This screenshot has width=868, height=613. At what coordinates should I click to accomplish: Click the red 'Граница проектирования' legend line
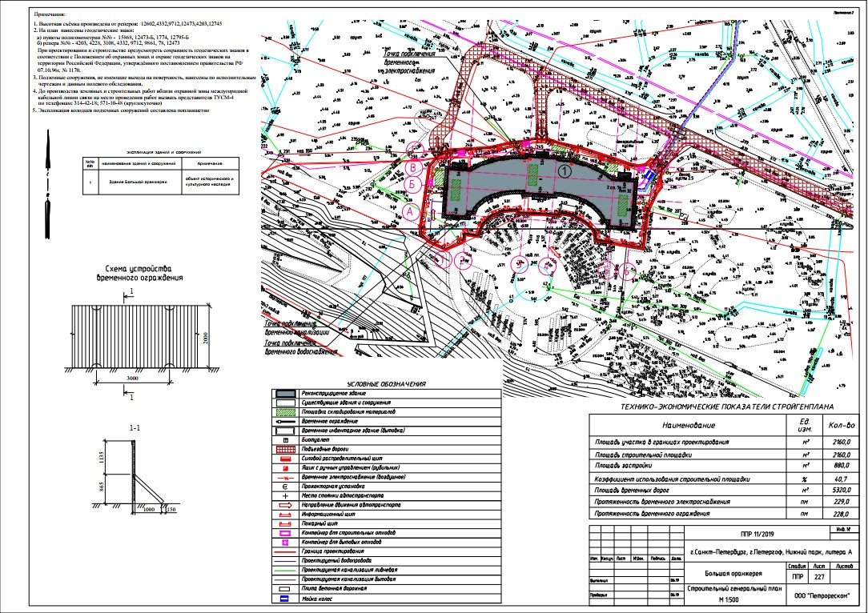tap(285, 551)
